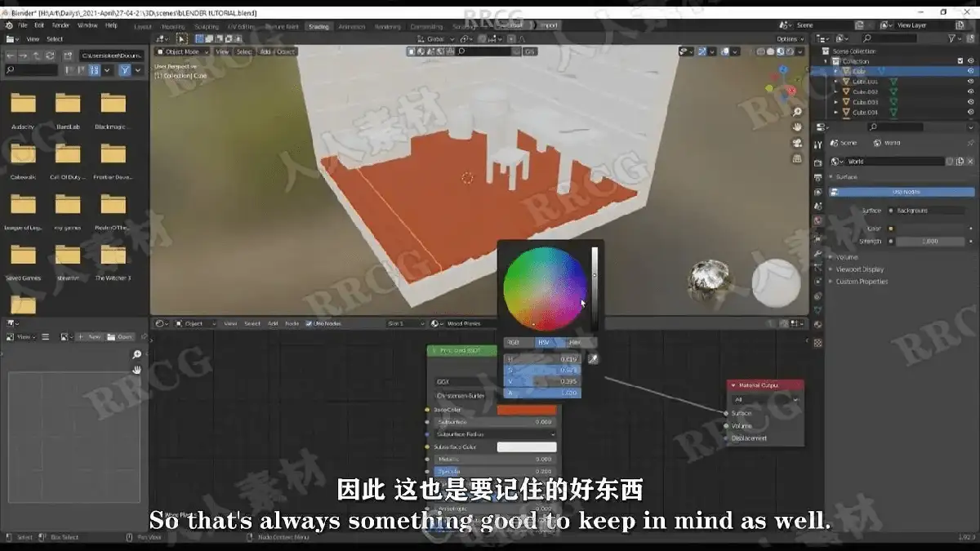
Task: Toggle viewport overlays button
Action: point(725,51)
